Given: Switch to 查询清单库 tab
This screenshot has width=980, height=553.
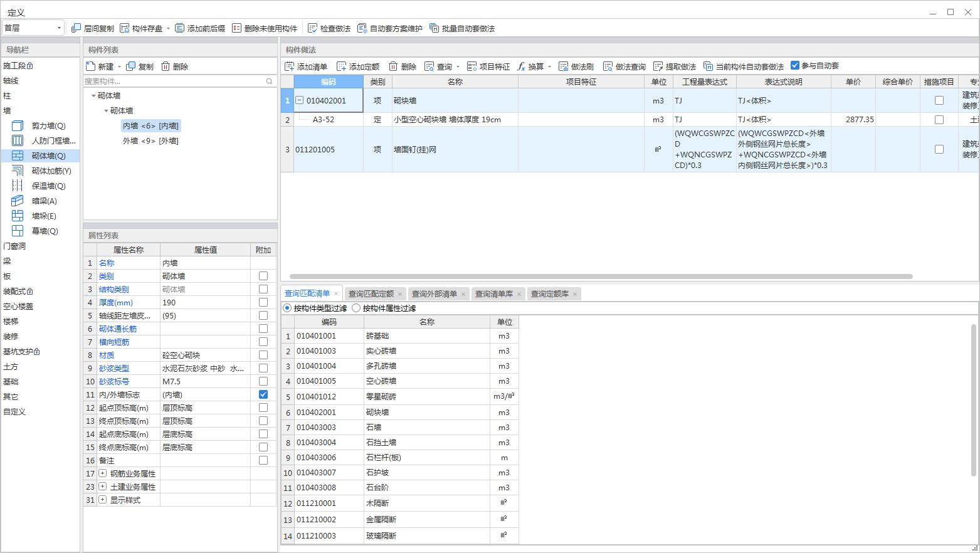Looking at the screenshot, I should pyautogui.click(x=494, y=293).
